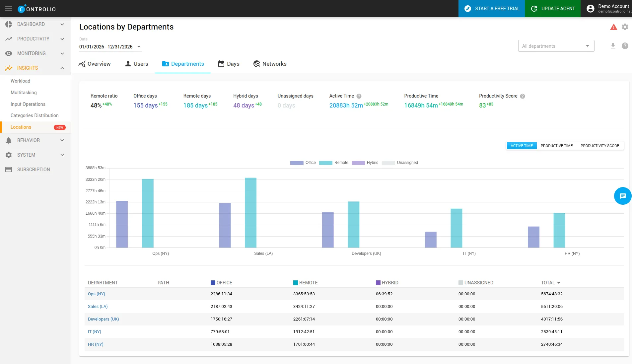This screenshot has width=632, height=364.
Task: Open help with the question mark icon
Action: 625,46
